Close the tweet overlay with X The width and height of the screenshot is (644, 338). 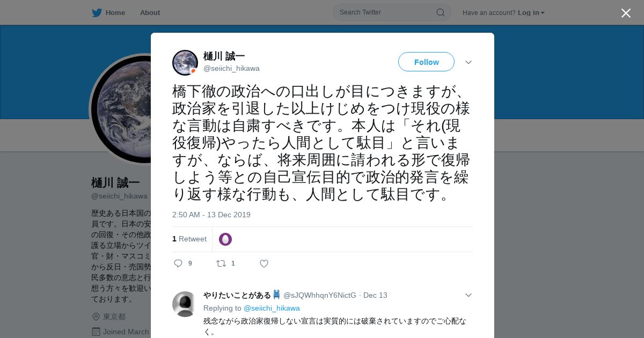point(626,13)
